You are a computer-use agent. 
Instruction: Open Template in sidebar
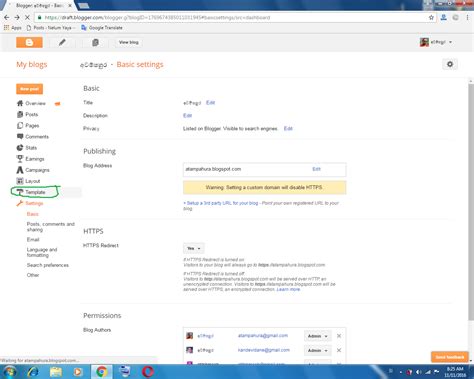(35, 192)
